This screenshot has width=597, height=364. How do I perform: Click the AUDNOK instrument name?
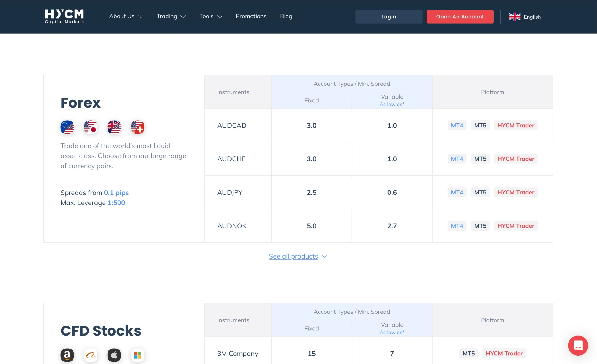pos(232,226)
